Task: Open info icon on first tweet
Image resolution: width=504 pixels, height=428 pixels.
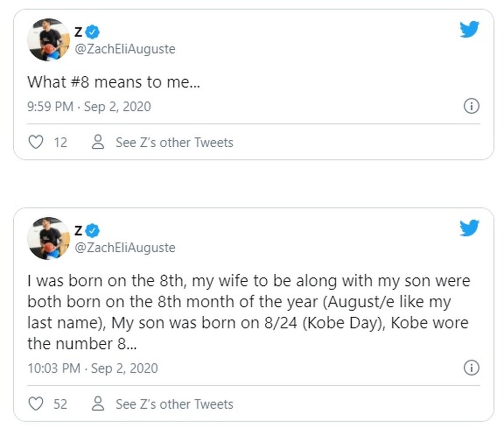Action: tap(472, 106)
